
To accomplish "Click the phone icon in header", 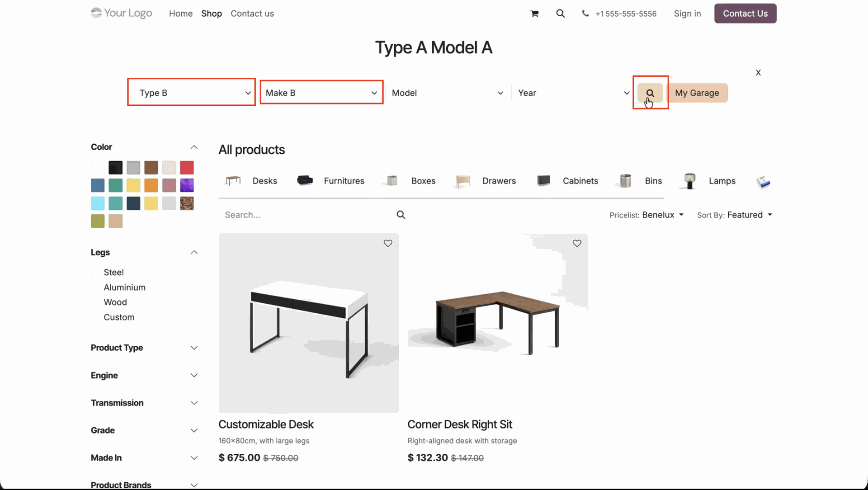I will coord(585,14).
